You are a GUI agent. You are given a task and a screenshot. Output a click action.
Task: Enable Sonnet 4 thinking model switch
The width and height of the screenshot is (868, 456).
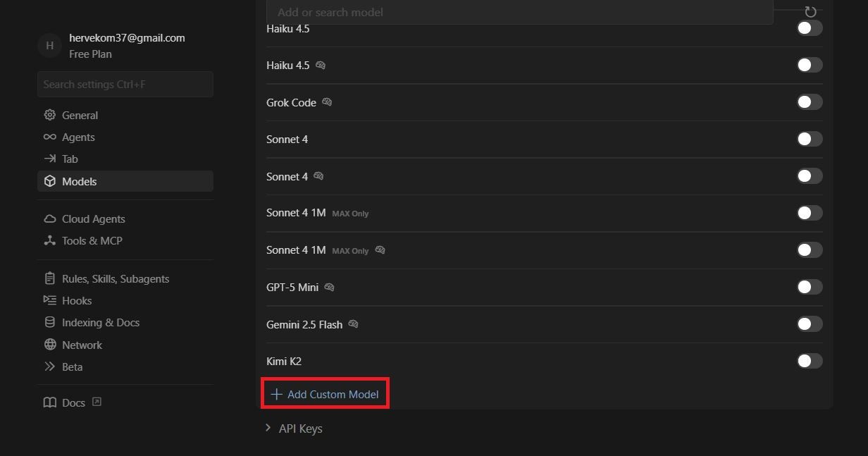(x=810, y=176)
